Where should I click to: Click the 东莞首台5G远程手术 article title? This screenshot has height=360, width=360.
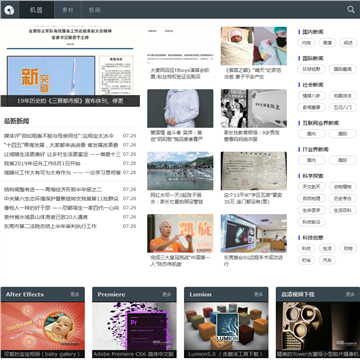[253, 261]
